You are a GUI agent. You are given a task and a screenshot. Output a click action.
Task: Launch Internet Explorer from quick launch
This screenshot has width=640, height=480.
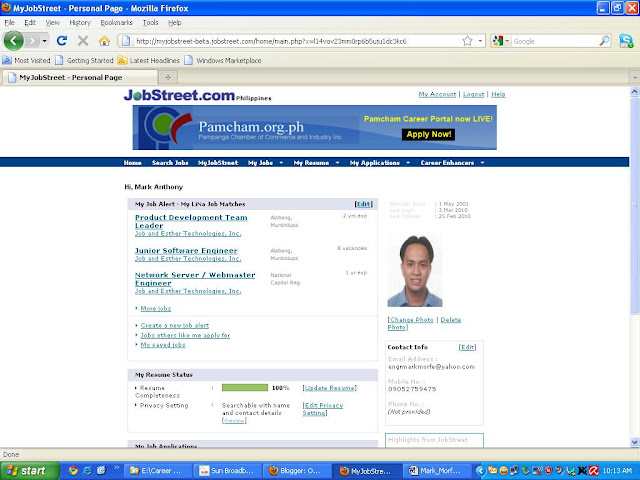(x=87, y=471)
